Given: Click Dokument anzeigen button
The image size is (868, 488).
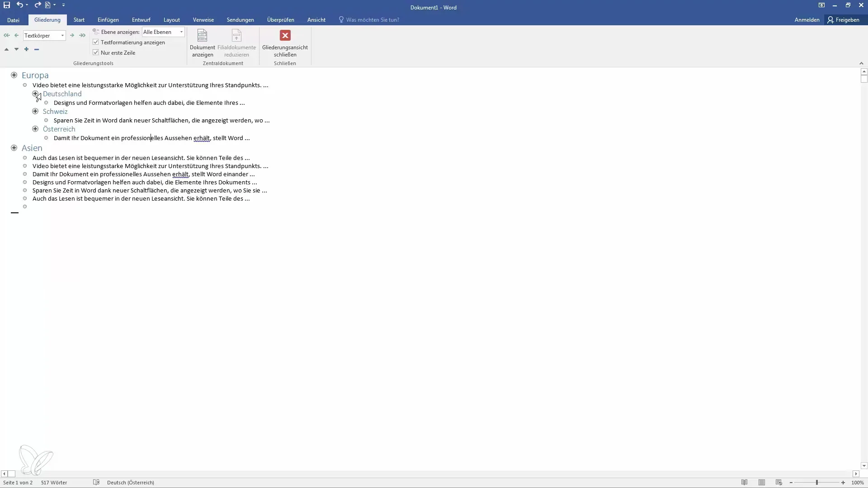Looking at the screenshot, I should (202, 43).
